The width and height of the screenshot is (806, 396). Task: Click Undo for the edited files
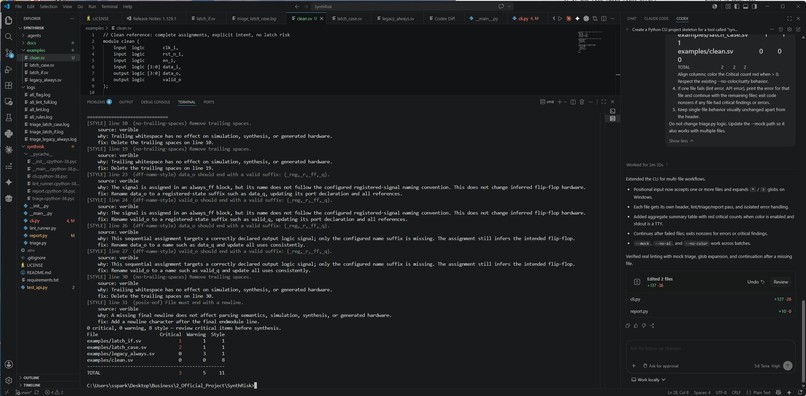point(755,282)
